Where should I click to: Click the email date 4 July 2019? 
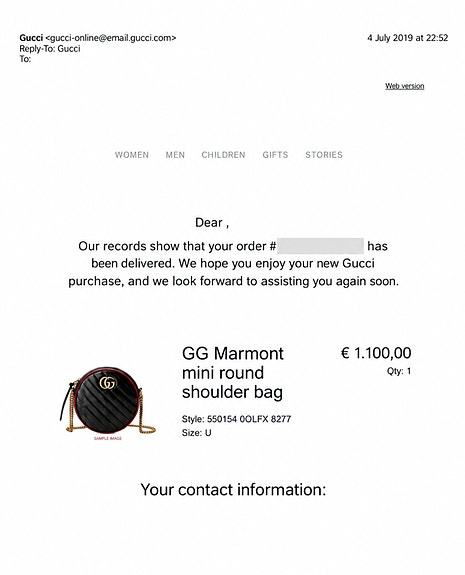pyautogui.click(x=391, y=38)
